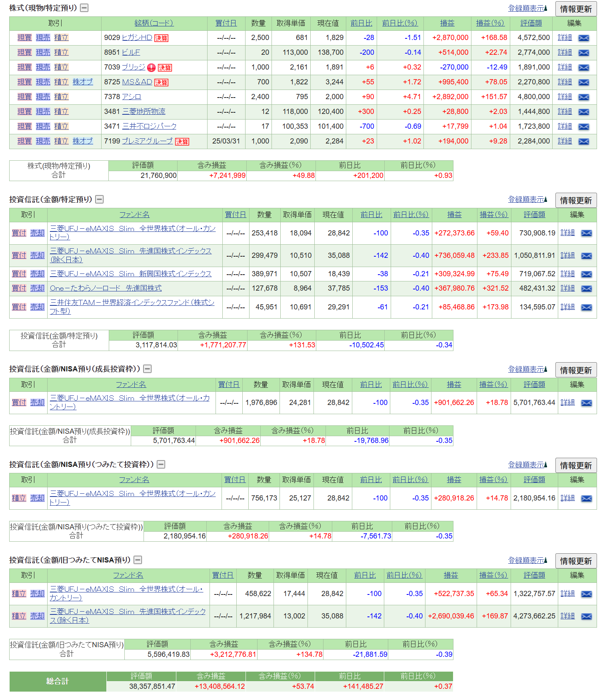Collapse the 旧つみたてNISA預り section
Screen dimensions: 605x700
pos(138,560)
